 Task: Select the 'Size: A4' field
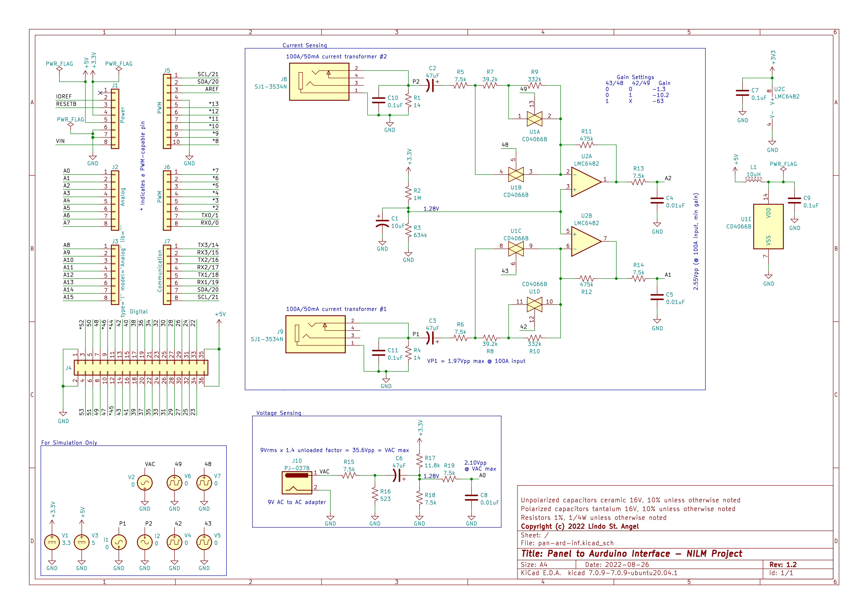pos(534,564)
